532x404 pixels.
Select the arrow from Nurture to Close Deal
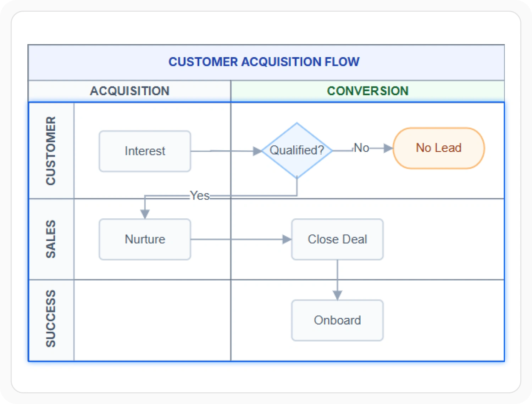(x=241, y=239)
